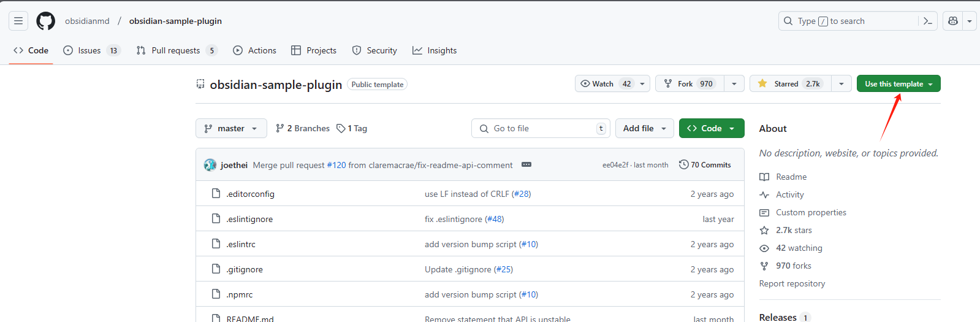Click joethei's avatar thumbnail
The height and width of the screenshot is (322, 980).
(210, 165)
